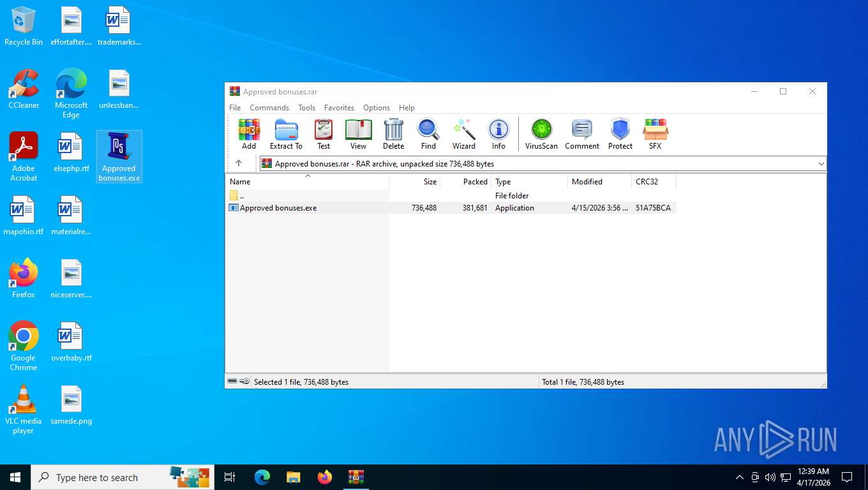
Task: Show archive Info
Action: coord(498,134)
